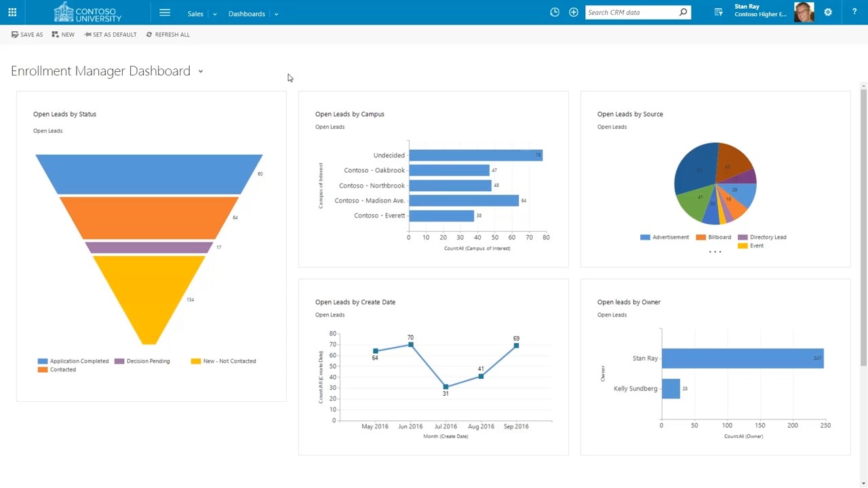868x488 pixels.
Task: Click the help question mark icon
Action: 854,12
